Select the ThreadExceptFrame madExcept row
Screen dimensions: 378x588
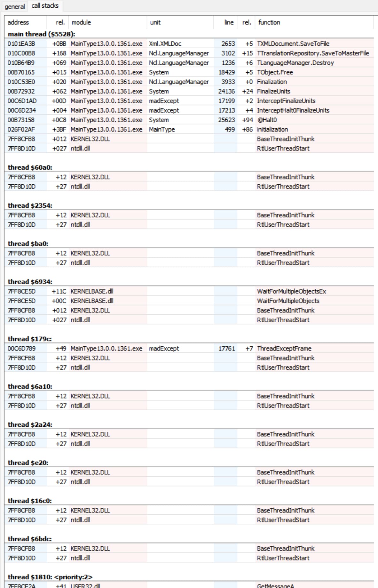click(x=189, y=348)
